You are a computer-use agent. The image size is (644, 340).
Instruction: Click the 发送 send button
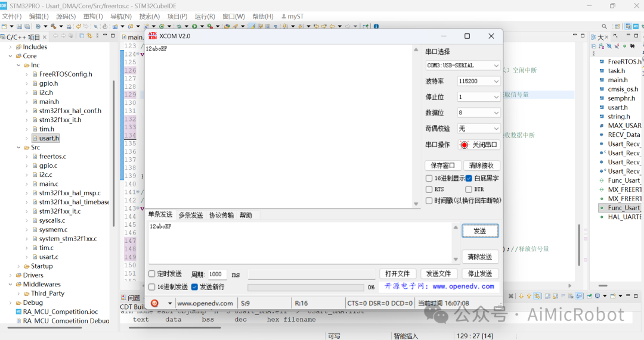(480, 231)
